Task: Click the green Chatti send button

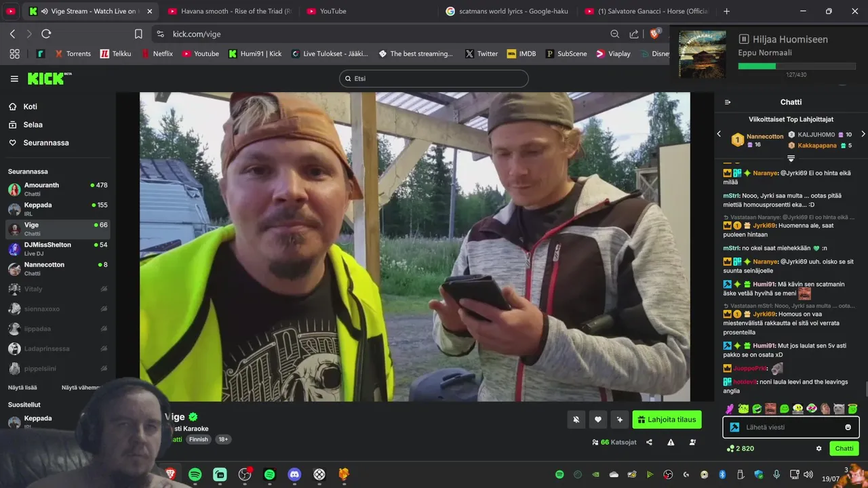Action: pos(844,449)
